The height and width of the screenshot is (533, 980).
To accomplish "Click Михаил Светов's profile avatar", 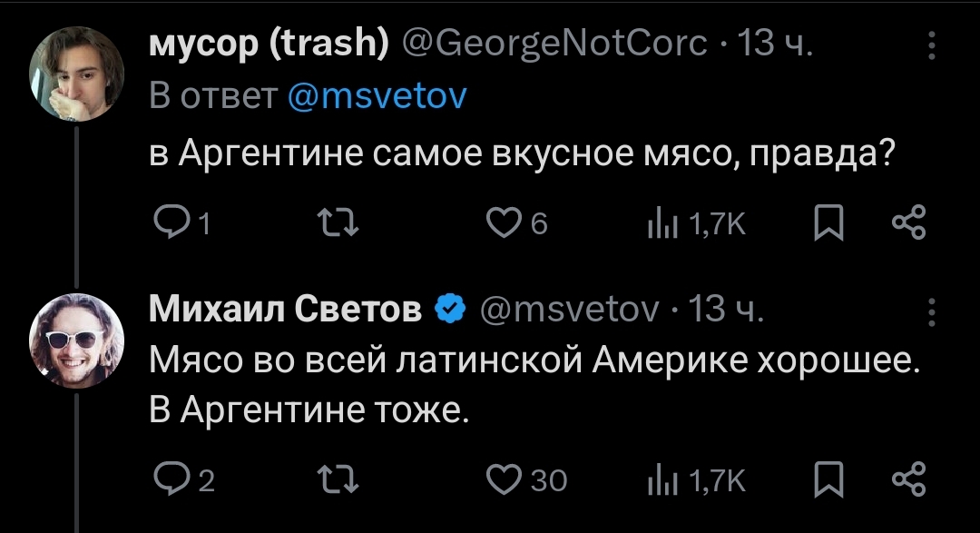I will (76, 341).
